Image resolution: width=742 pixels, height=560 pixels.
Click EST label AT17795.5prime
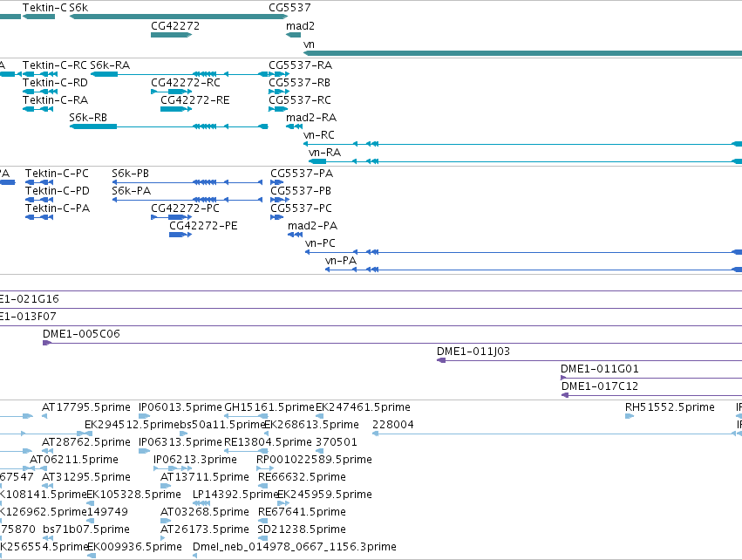[86, 407]
